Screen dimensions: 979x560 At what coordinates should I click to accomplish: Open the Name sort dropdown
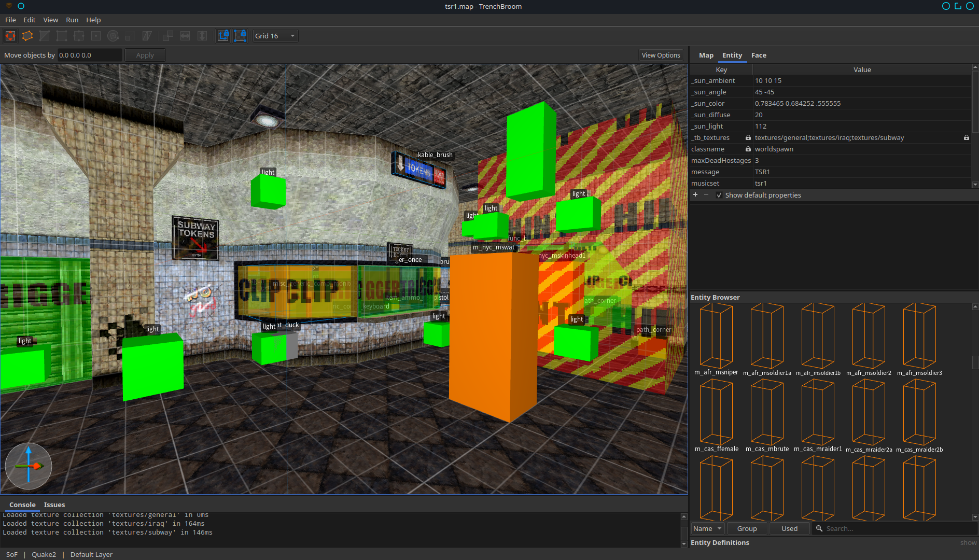pos(708,528)
